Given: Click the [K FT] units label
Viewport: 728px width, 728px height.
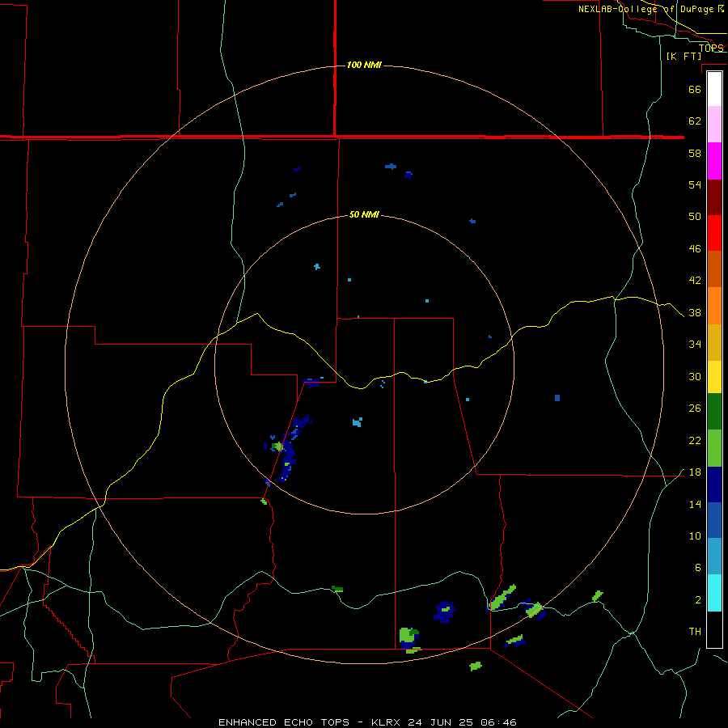Looking at the screenshot, I should point(684,56).
